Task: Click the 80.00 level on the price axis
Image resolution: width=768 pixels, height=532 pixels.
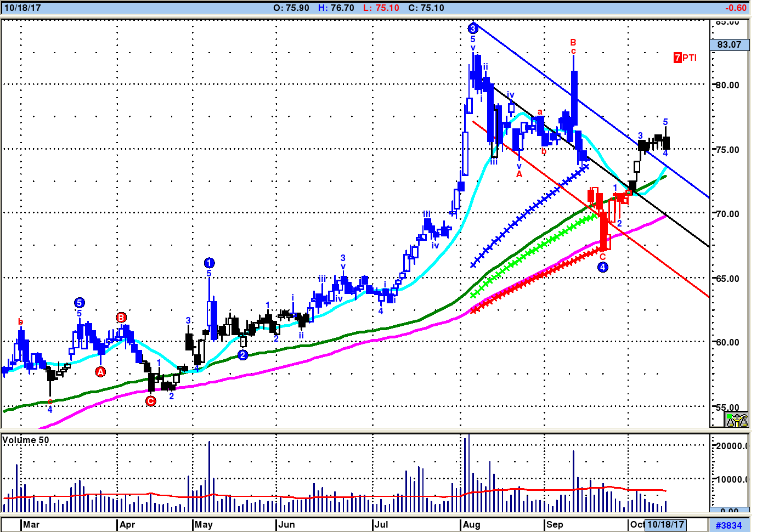Action: coord(727,85)
